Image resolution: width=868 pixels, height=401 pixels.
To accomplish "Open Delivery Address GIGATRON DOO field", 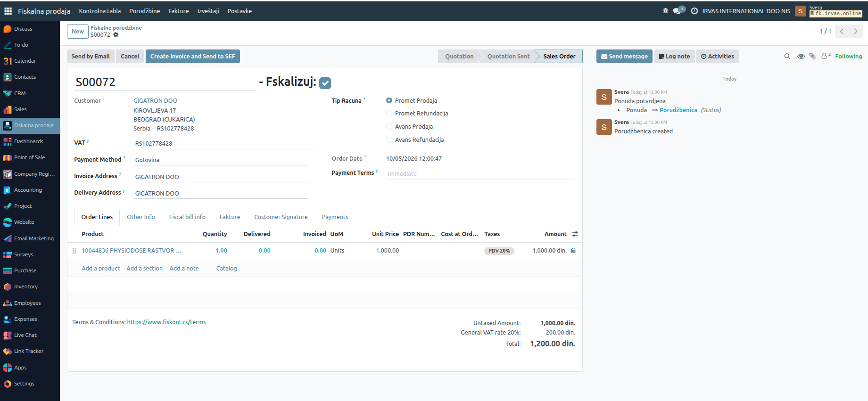I will pos(220,194).
